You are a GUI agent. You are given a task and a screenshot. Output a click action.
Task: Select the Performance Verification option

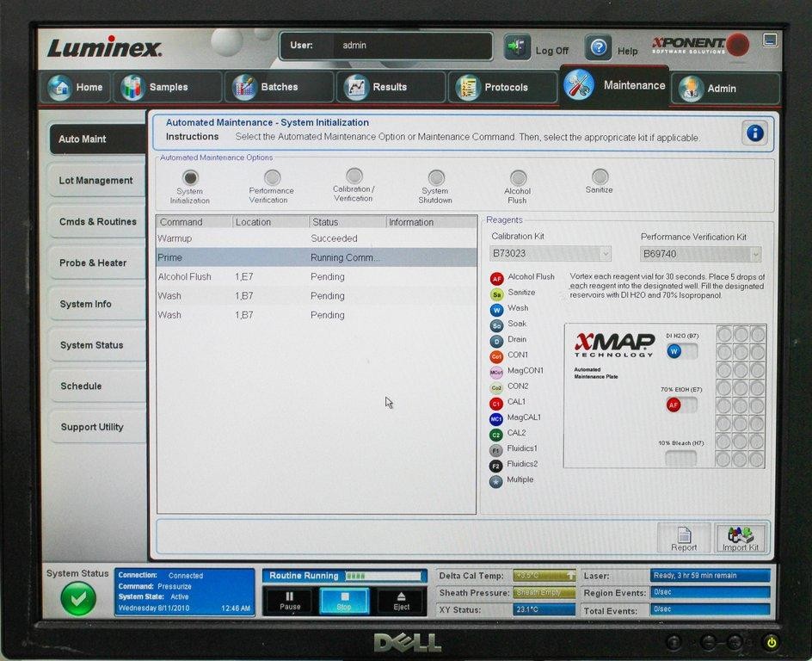(271, 178)
